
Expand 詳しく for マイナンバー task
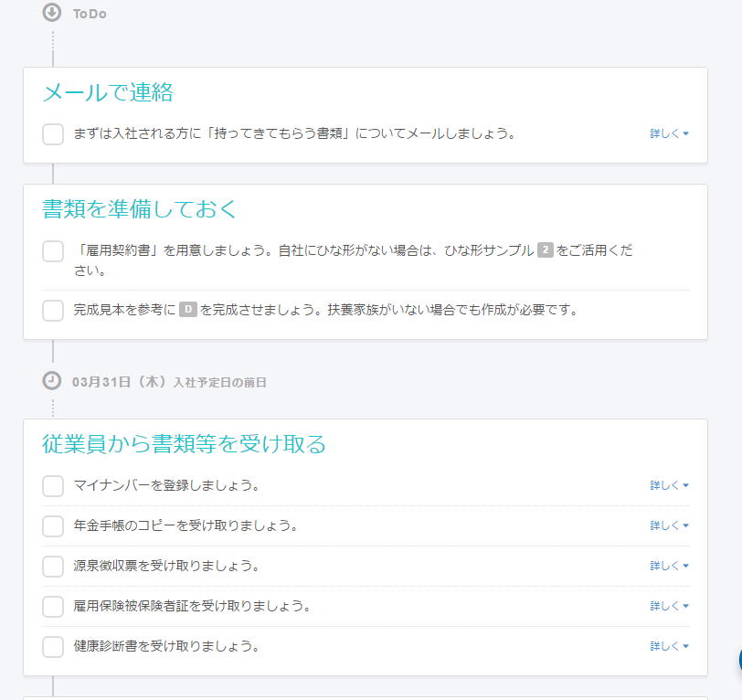[x=669, y=485]
